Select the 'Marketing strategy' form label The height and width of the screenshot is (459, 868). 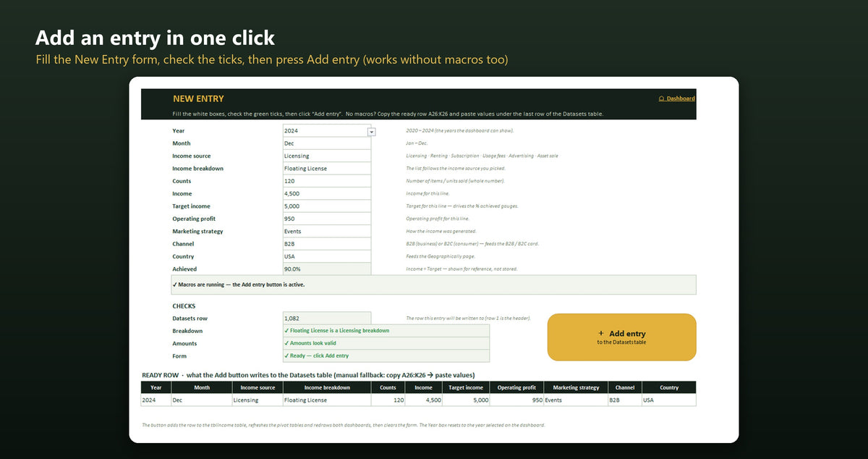197,232
